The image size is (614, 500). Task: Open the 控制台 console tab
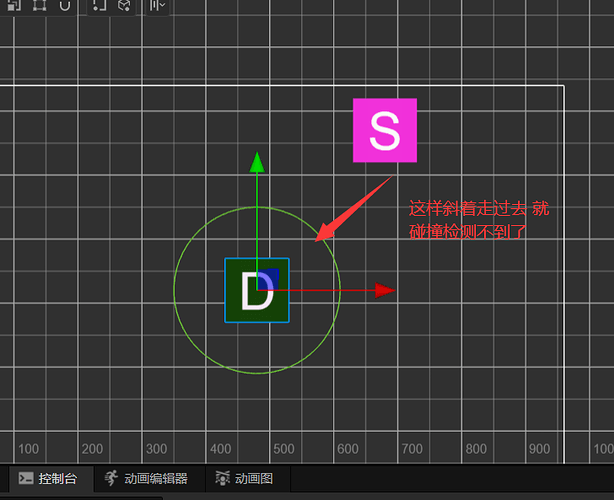(49, 478)
